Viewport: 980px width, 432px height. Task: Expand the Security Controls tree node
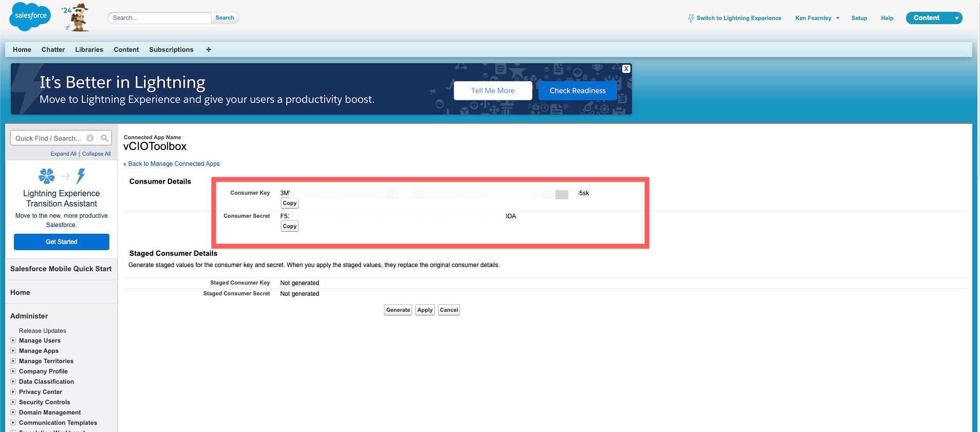tap(13, 402)
